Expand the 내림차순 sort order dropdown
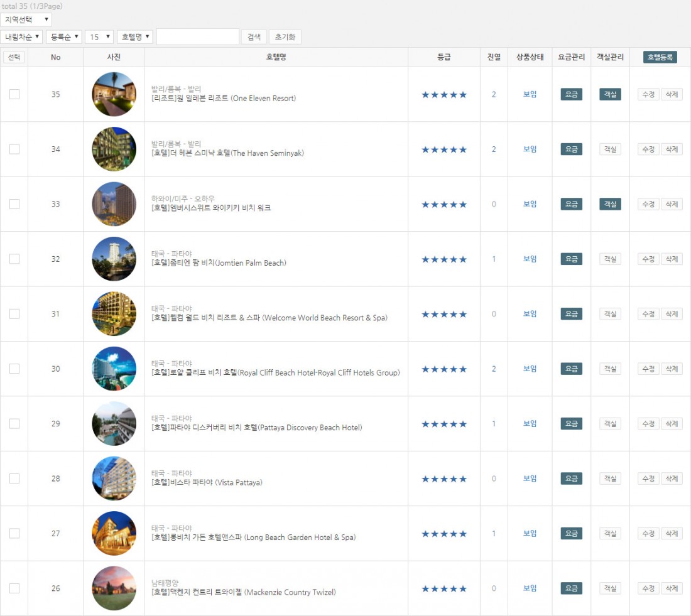This screenshot has width=691, height=616. [21, 37]
